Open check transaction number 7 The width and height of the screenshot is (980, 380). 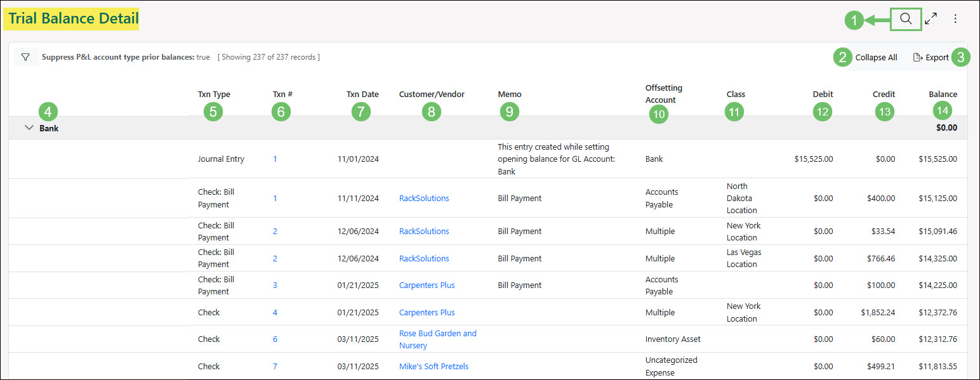pos(275,366)
